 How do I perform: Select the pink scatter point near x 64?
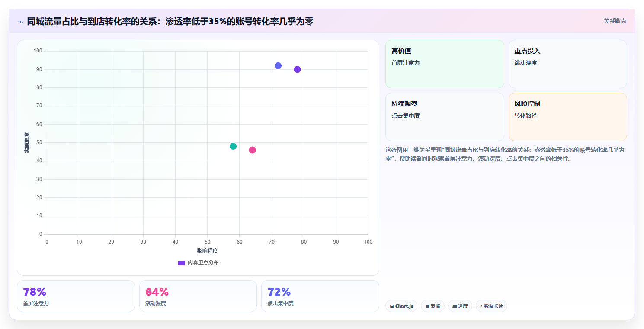click(x=252, y=150)
